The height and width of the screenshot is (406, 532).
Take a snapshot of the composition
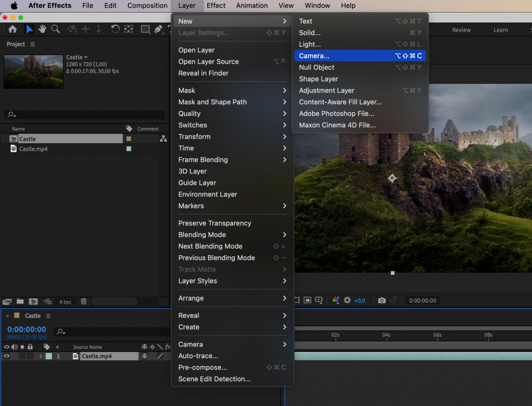(382, 300)
